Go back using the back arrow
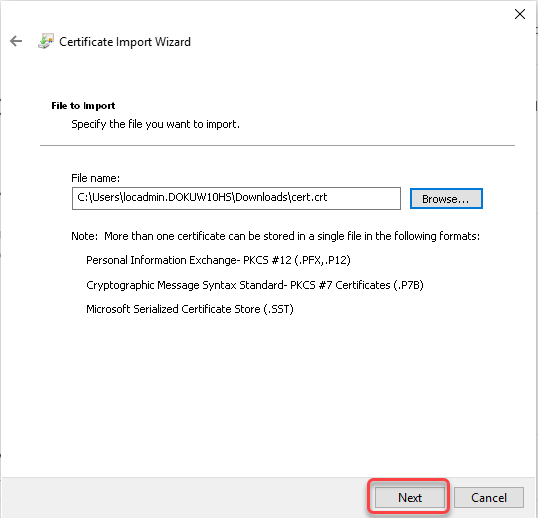The image size is (538, 518). click(16, 41)
